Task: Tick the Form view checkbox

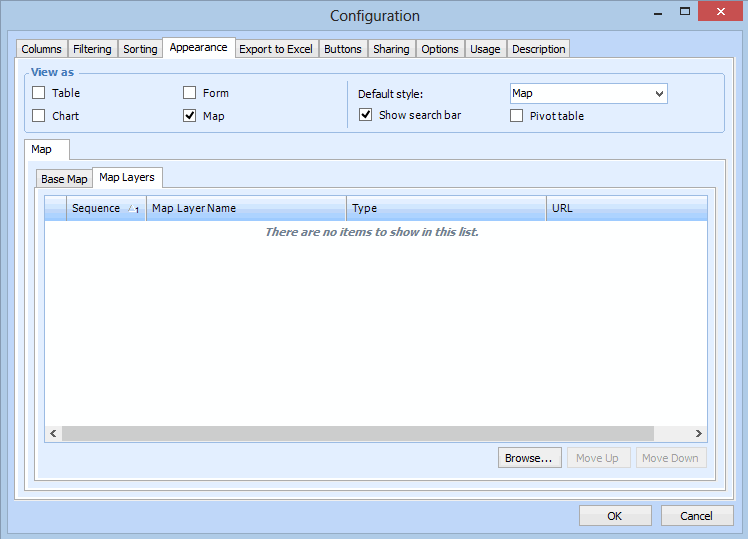Action: pyautogui.click(x=189, y=93)
